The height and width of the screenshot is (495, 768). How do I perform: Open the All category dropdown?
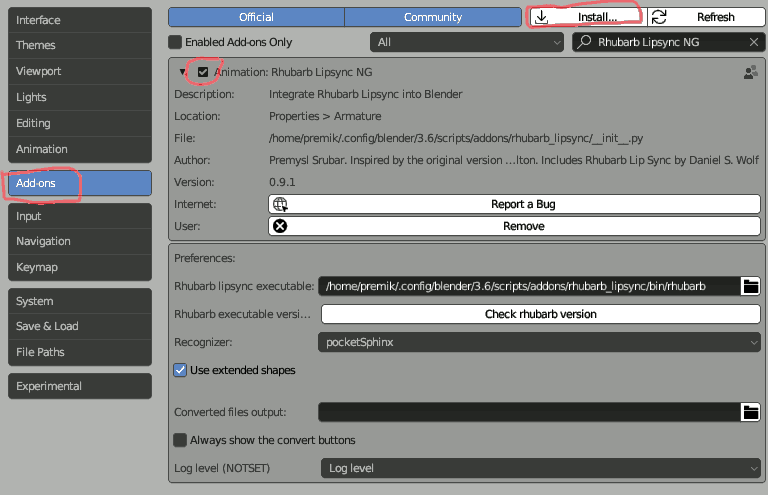point(466,42)
